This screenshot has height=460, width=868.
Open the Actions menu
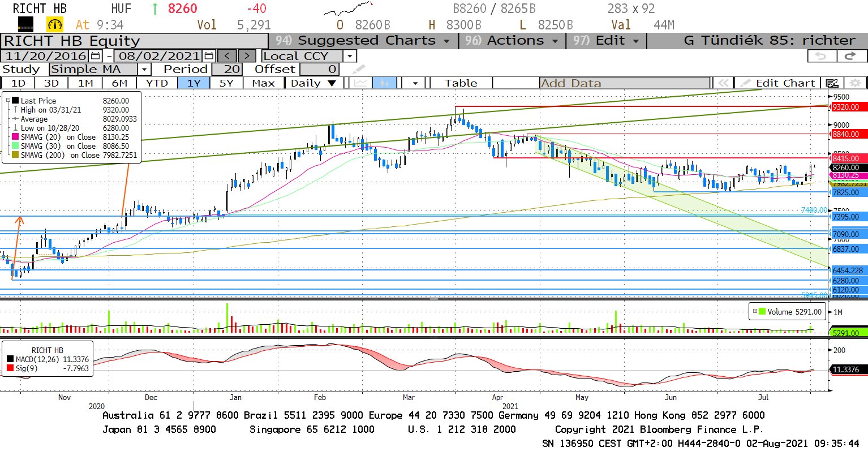tap(512, 41)
